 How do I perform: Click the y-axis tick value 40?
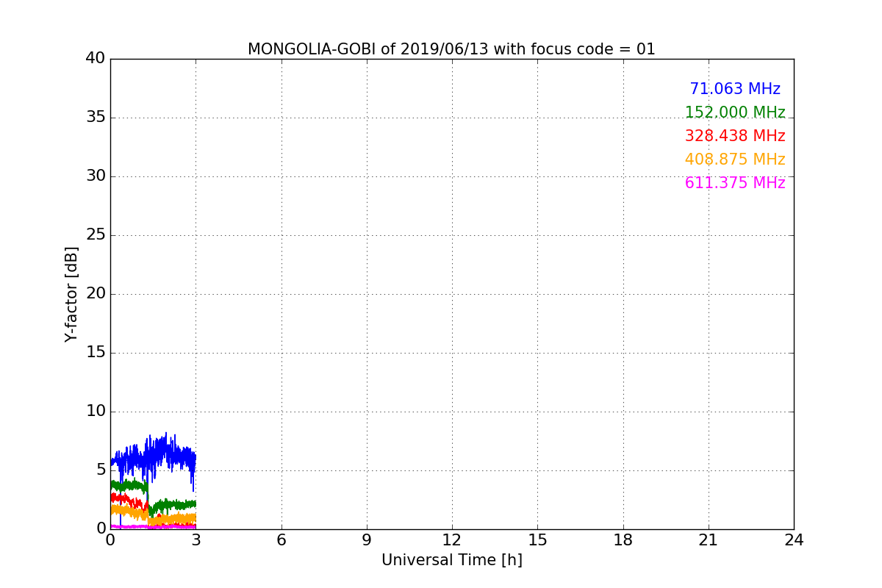point(96,59)
